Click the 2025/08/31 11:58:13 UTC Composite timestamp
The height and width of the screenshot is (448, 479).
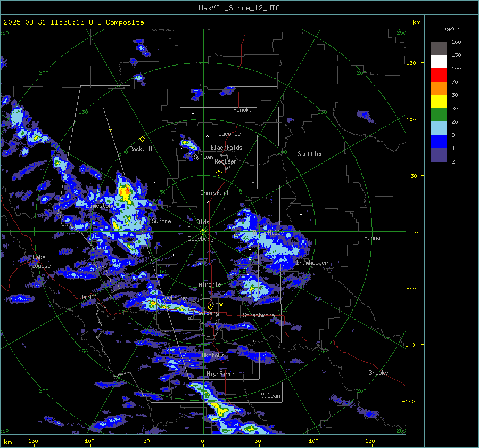[x=73, y=22]
